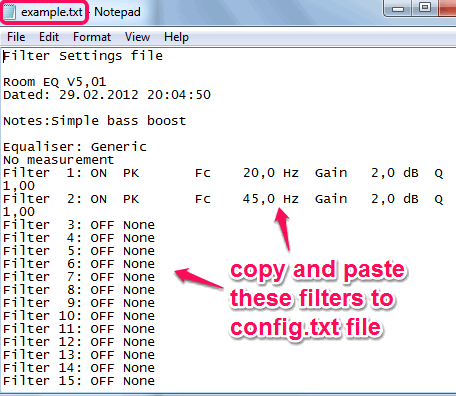Click the 'Filter 4: OFF None' line
The width and height of the screenshot is (456, 396).
tap(79, 238)
